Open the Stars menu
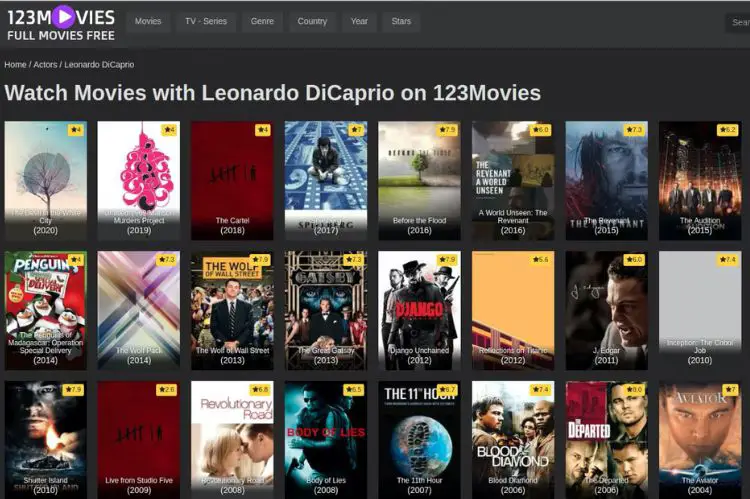The height and width of the screenshot is (499, 750). click(401, 21)
